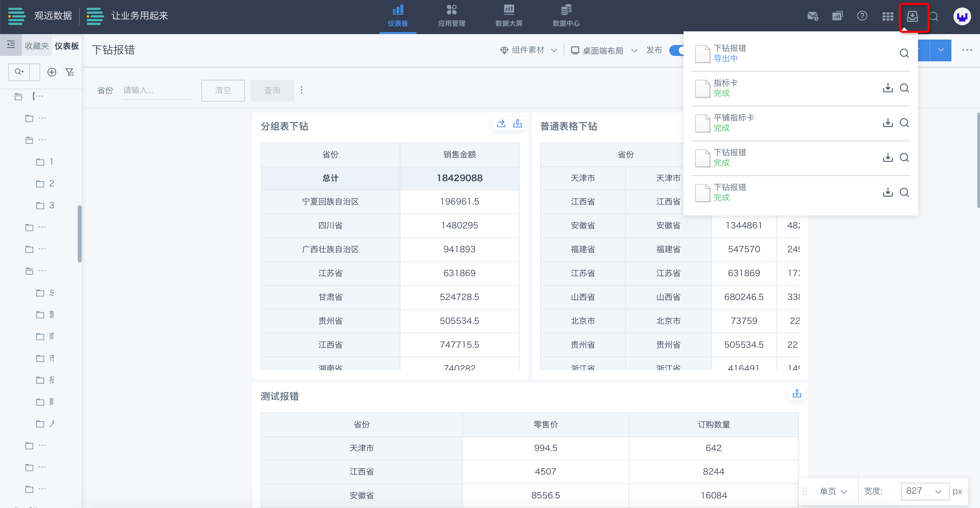
Task: Open sidebar search type dropdown
Action: 19,72
